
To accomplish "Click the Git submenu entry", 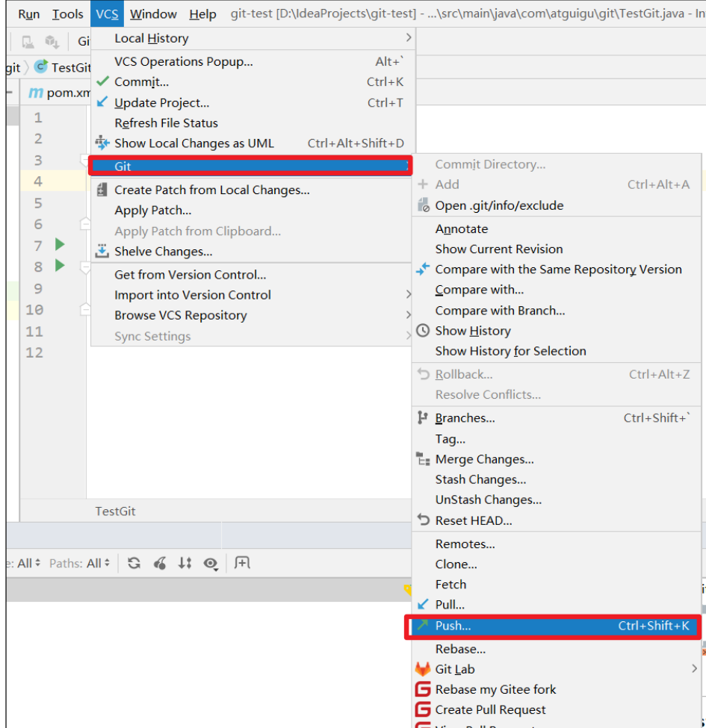I will 250,166.
